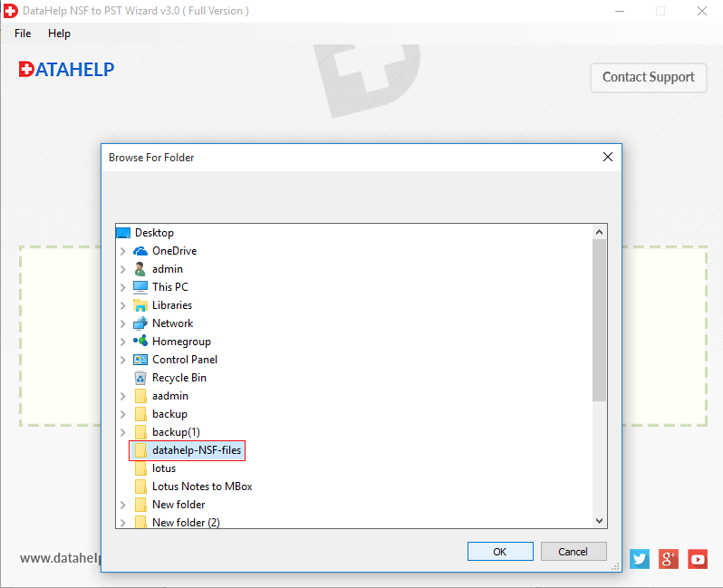Image resolution: width=723 pixels, height=588 pixels.
Task: Select the lotus folder
Action: click(x=164, y=468)
